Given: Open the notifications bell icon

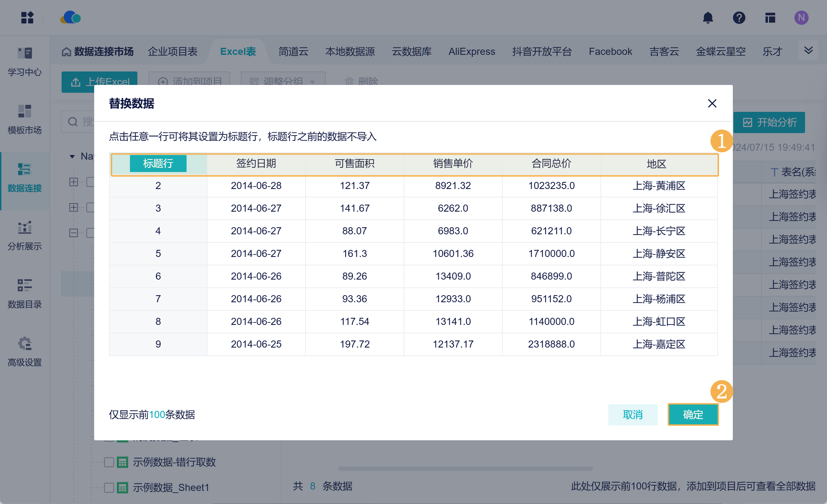Looking at the screenshot, I should (708, 18).
